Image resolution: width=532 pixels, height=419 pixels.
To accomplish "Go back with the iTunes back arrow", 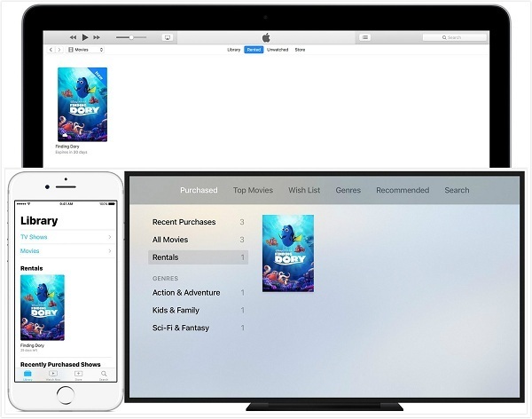I will (x=51, y=50).
